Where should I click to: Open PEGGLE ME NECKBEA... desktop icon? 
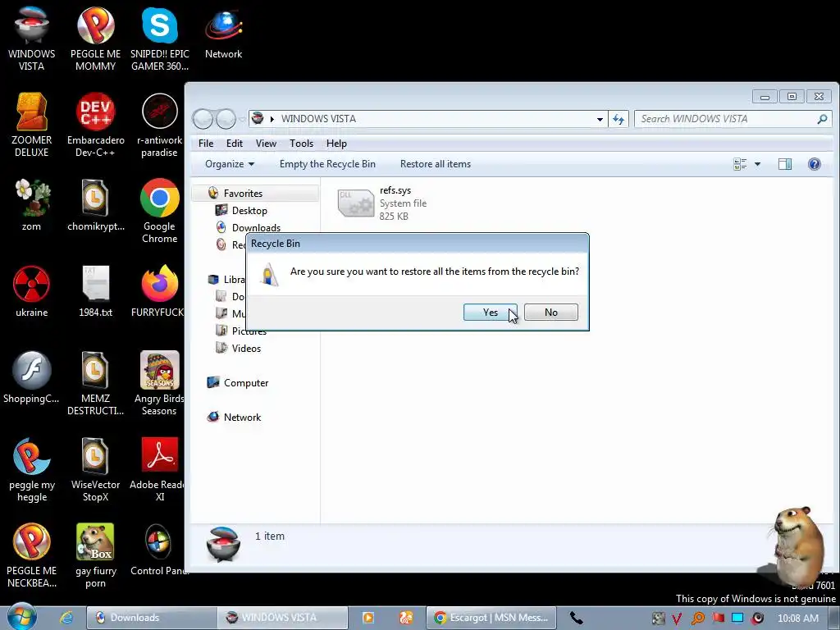coord(32,555)
